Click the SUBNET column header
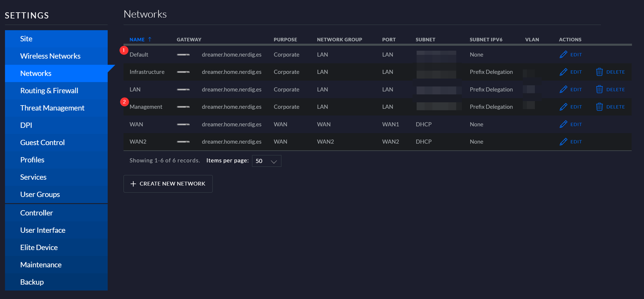Viewport: 644px width, 299px height. click(x=425, y=40)
